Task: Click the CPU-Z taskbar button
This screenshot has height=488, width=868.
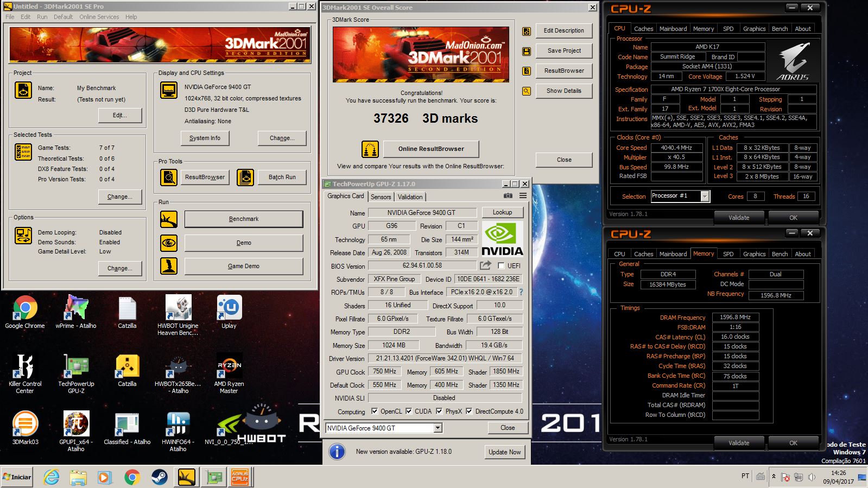Action: tap(240, 477)
